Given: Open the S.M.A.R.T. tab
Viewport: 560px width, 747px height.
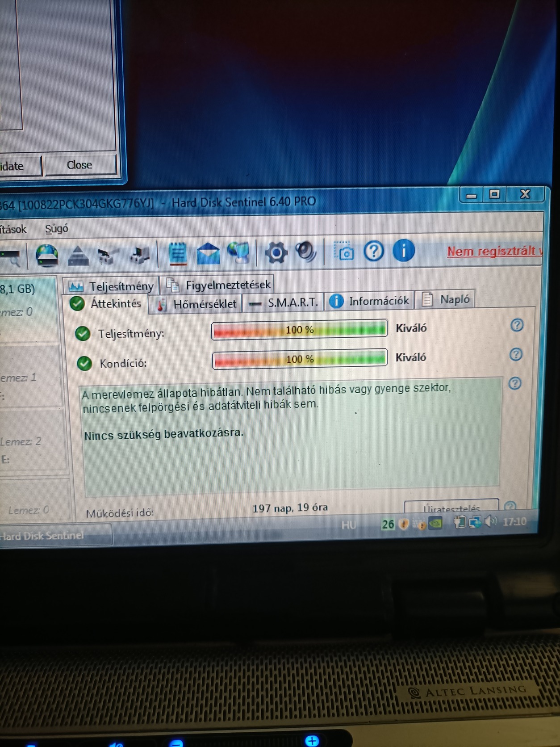Looking at the screenshot, I should coord(284,303).
